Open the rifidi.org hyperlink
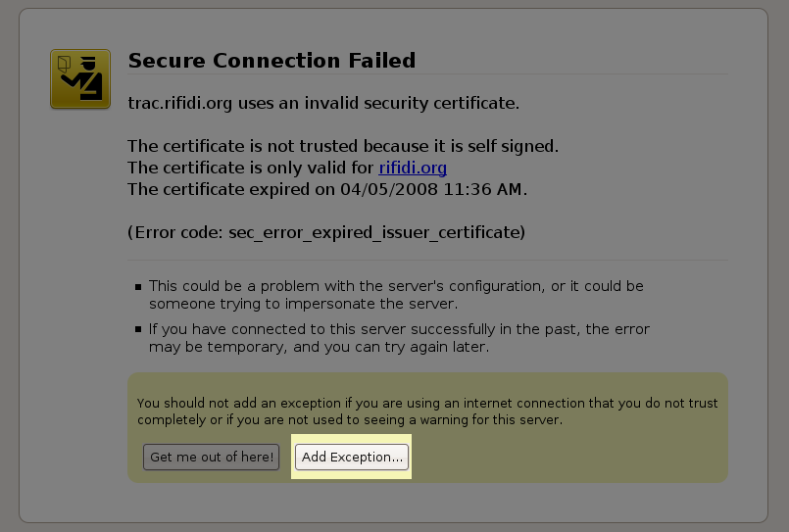Screen dimensions: 789x532 [413, 168]
